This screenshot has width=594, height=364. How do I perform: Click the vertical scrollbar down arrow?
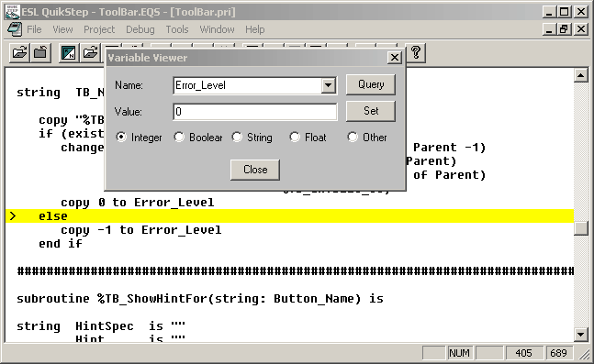[x=581, y=334]
